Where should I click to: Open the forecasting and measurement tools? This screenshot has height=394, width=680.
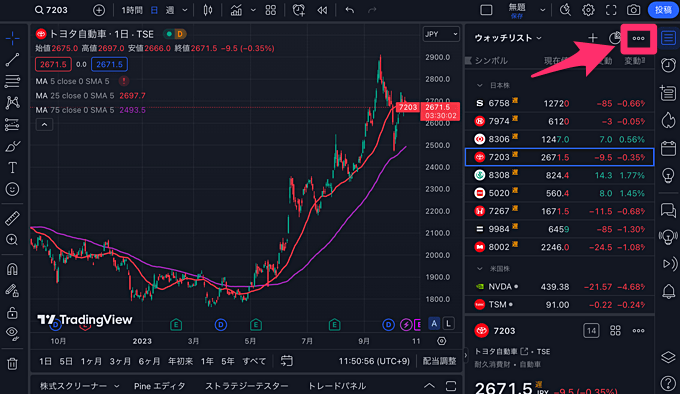pyautogui.click(x=12, y=124)
